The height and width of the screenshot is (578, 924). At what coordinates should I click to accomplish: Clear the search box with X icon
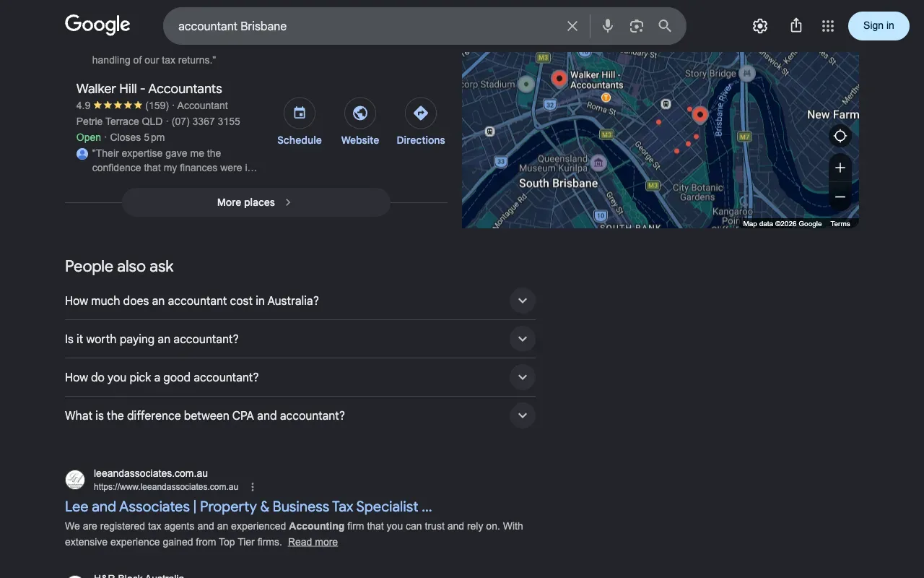point(572,26)
